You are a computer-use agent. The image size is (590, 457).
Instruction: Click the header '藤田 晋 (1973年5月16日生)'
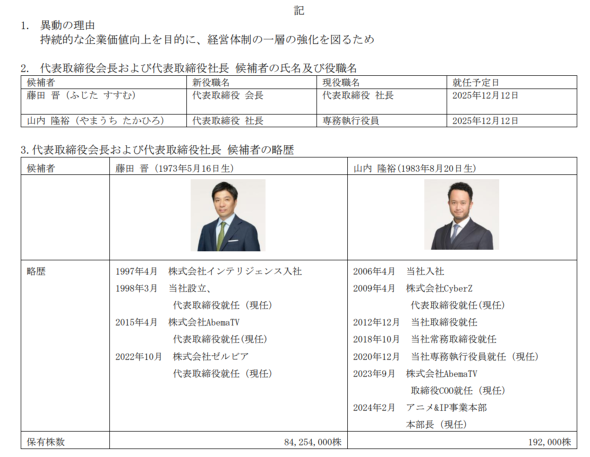174,168
